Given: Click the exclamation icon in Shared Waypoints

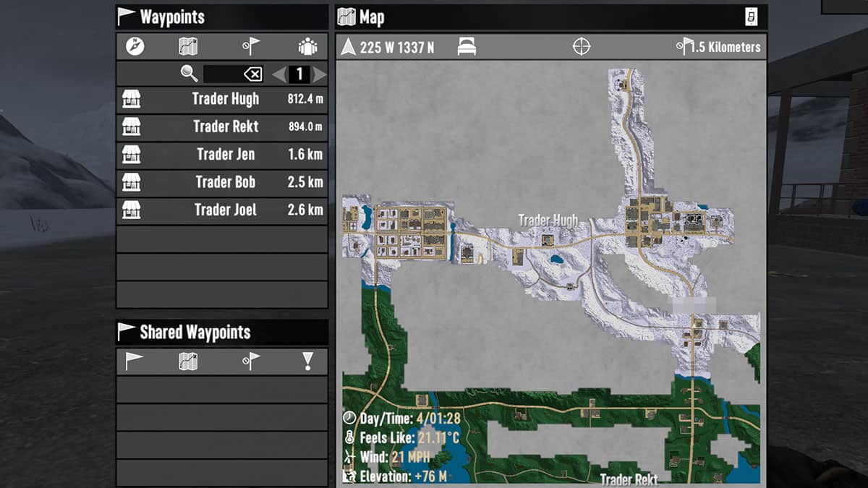Looking at the screenshot, I should pyautogui.click(x=308, y=361).
